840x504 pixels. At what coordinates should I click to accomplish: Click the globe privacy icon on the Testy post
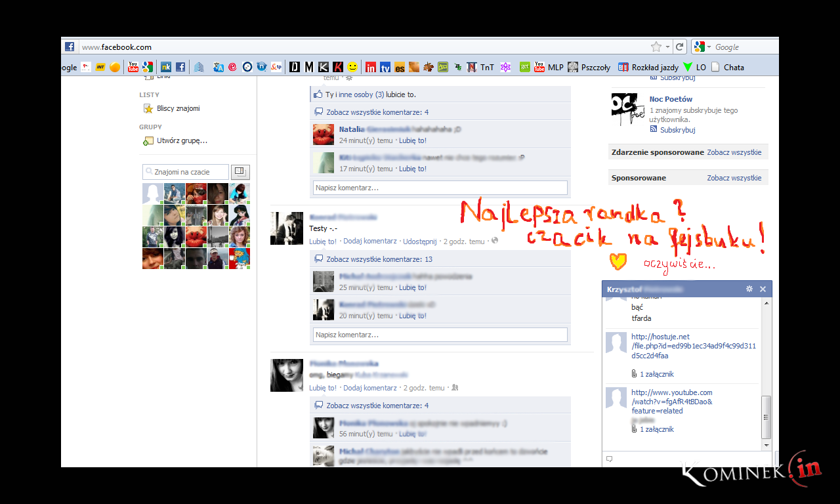pos(495,241)
